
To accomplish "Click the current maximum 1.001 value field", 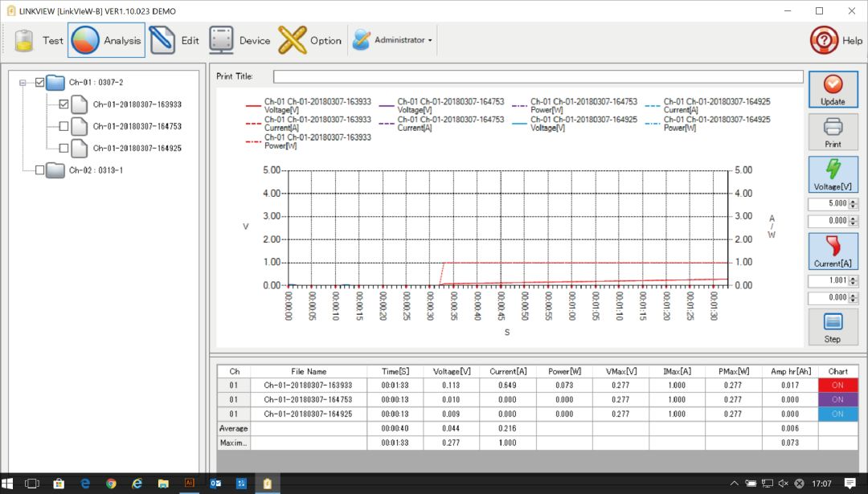I will click(x=829, y=280).
